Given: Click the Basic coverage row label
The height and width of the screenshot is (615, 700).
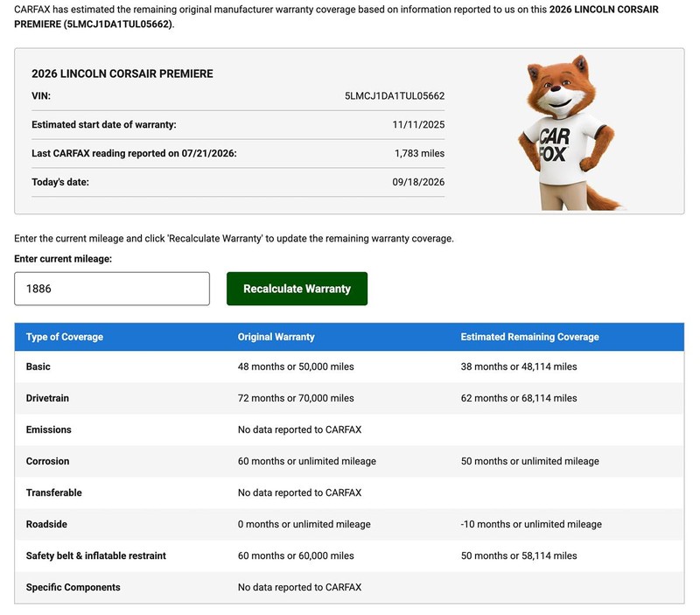Looking at the screenshot, I should click(x=38, y=367).
